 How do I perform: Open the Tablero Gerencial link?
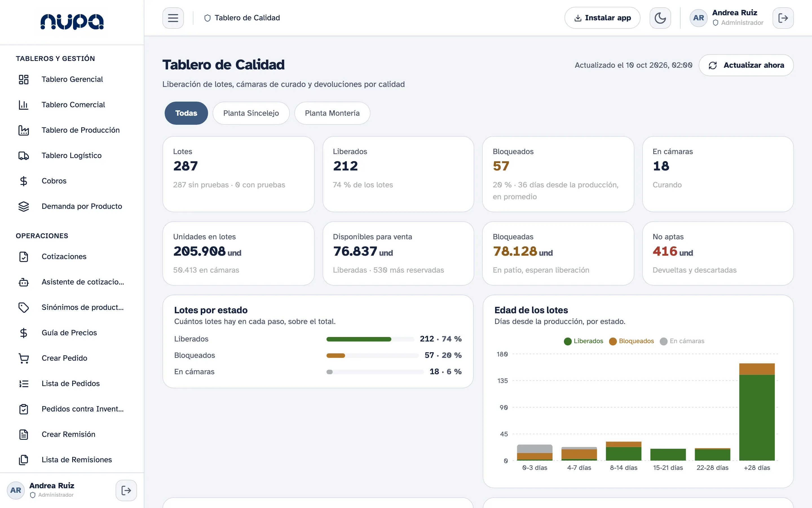click(72, 79)
